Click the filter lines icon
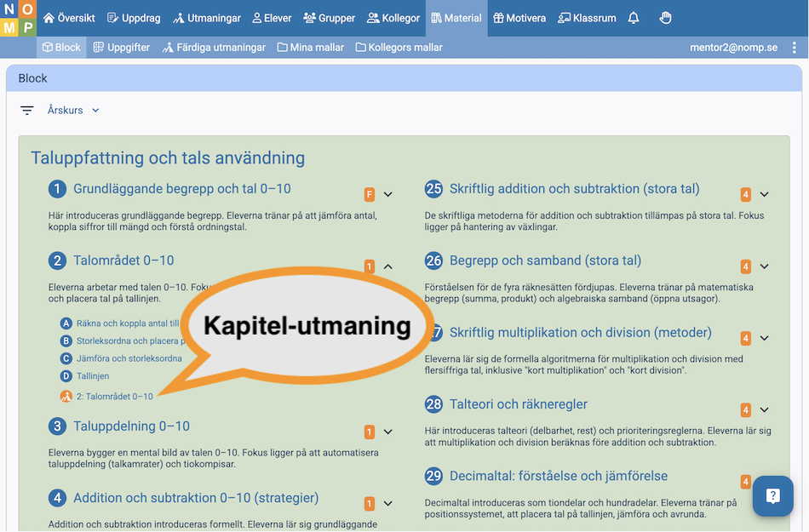 pos(27,111)
